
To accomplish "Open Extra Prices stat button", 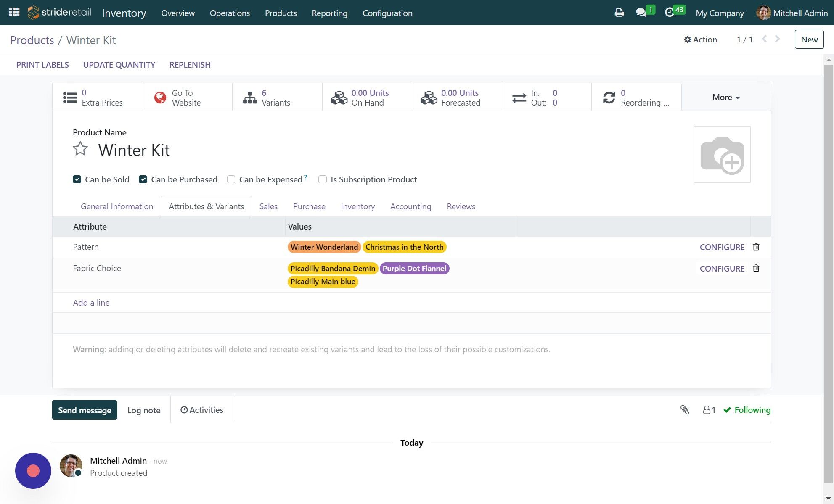I will [x=98, y=98].
